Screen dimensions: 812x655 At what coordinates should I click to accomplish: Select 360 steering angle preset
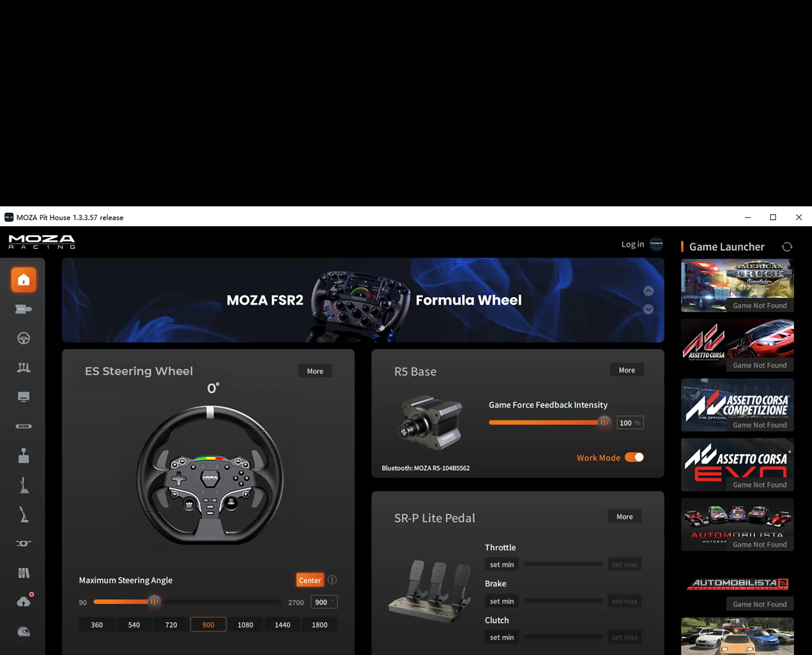(97, 625)
